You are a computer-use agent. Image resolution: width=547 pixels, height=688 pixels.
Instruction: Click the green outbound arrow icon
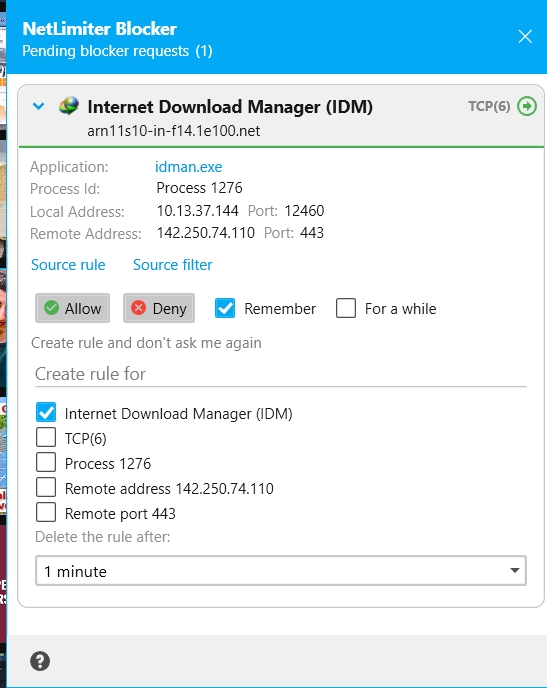tap(527, 106)
